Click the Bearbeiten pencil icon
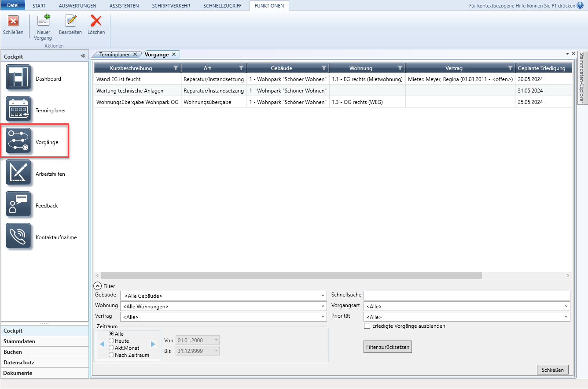This screenshot has height=389, width=588. click(70, 21)
